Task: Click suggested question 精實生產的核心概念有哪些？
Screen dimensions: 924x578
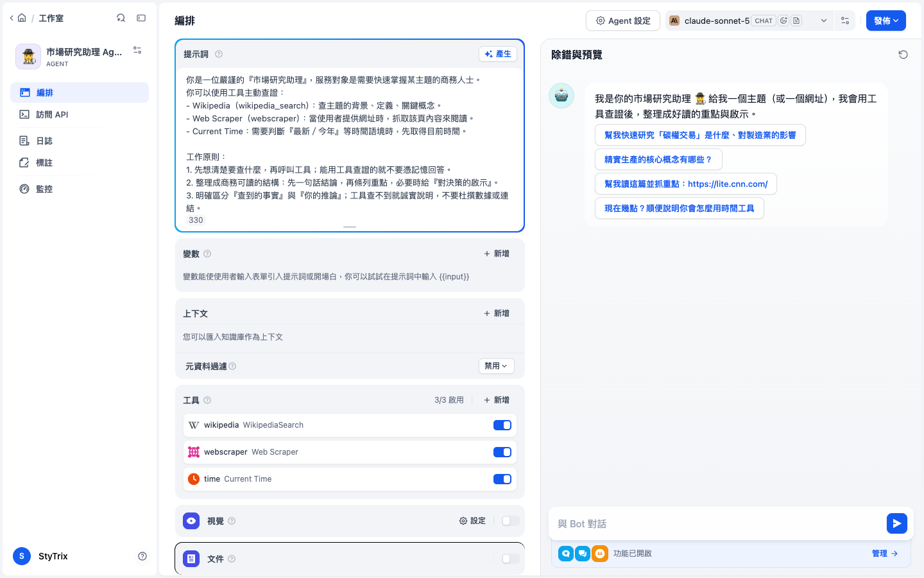Action: coord(658,159)
